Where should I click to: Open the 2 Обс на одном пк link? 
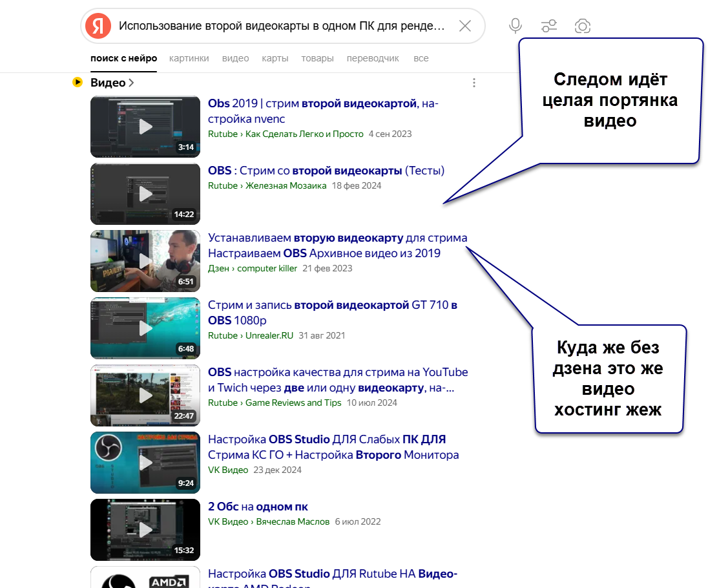click(x=258, y=507)
